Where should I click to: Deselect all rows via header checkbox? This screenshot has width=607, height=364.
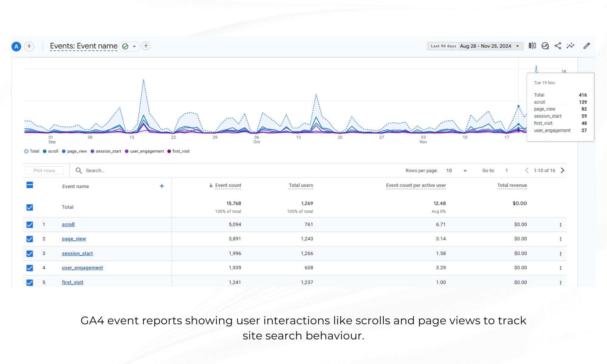[x=30, y=185]
